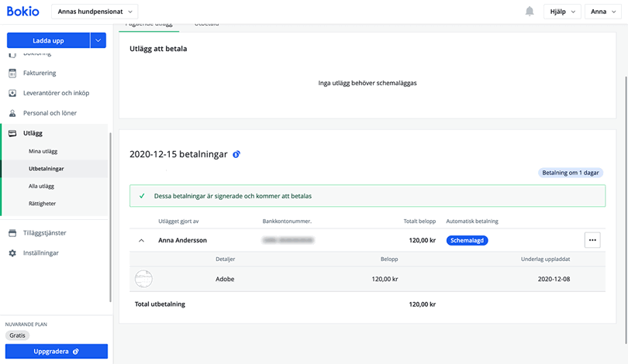This screenshot has width=628, height=364.
Task: Open the Hjälp dropdown menu
Action: point(562,12)
